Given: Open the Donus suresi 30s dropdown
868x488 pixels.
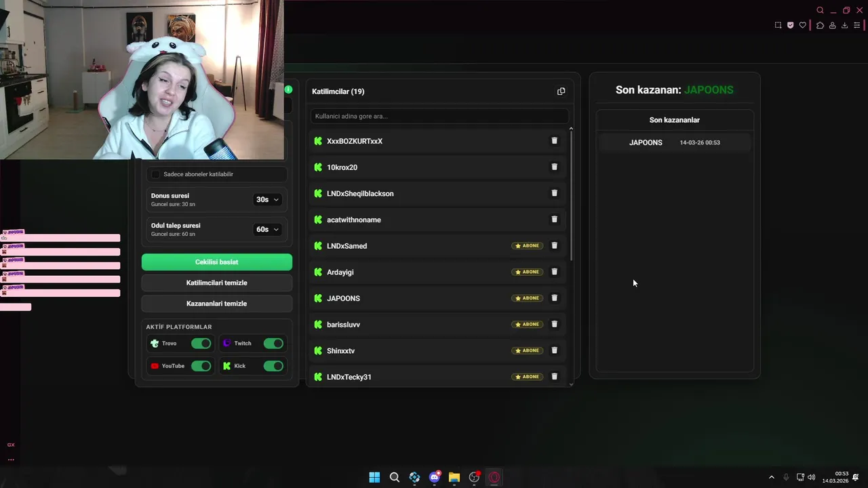Looking at the screenshot, I should tap(267, 200).
